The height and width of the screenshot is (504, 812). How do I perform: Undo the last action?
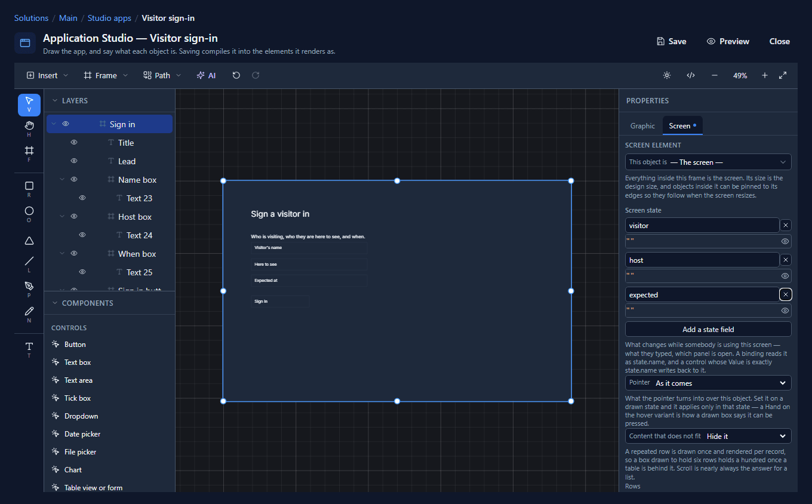coord(236,75)
